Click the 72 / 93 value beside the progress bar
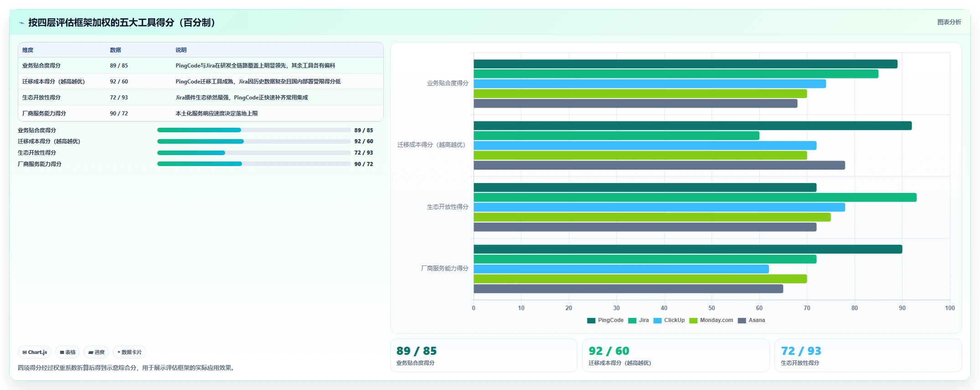980x390 pixels. point(364,153)
